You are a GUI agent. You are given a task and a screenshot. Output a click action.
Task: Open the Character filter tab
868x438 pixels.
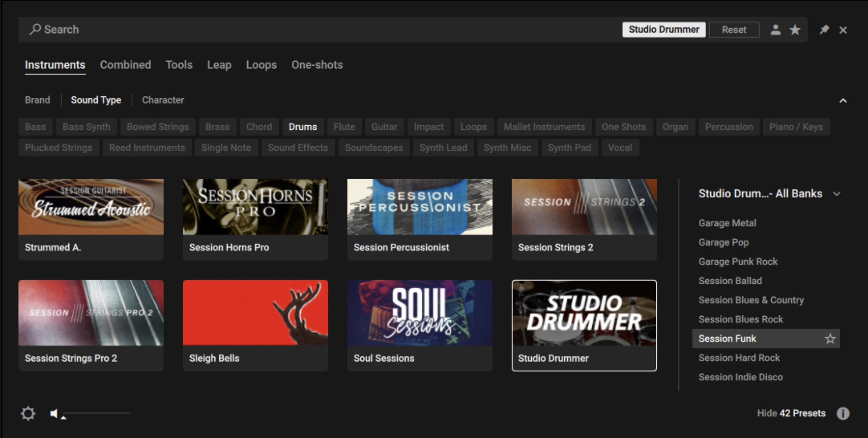[x=163, y=100]
